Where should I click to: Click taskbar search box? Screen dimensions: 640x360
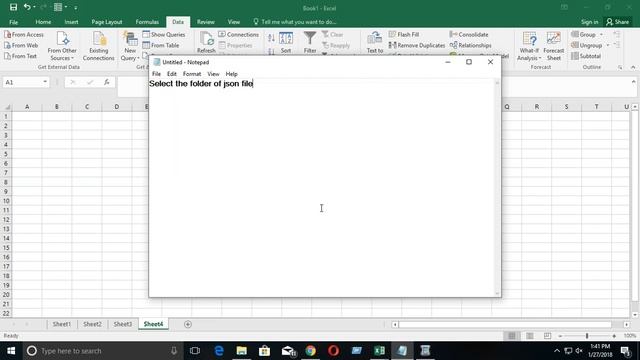pyautogui.click(x=102, y=351)
